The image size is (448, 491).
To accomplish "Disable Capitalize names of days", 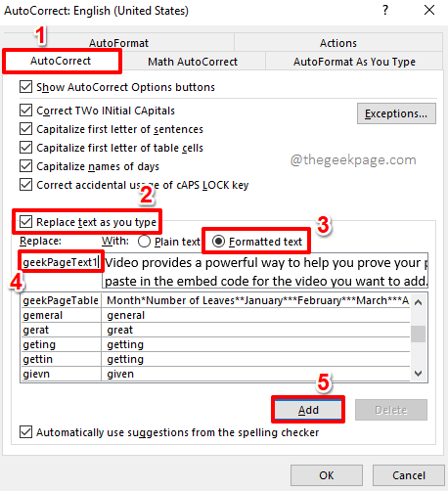I will click(25, 166).
